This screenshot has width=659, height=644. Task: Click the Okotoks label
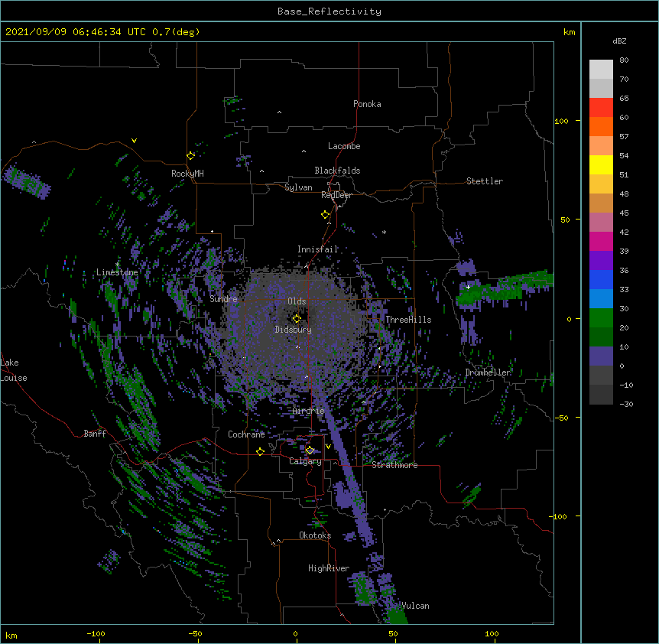(x=315, y=535)
